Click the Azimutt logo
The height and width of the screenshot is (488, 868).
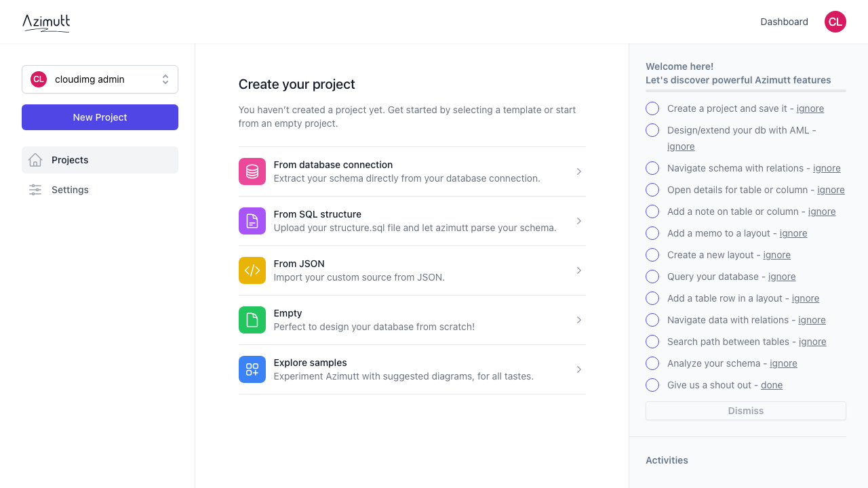click(x=46, y=22)
